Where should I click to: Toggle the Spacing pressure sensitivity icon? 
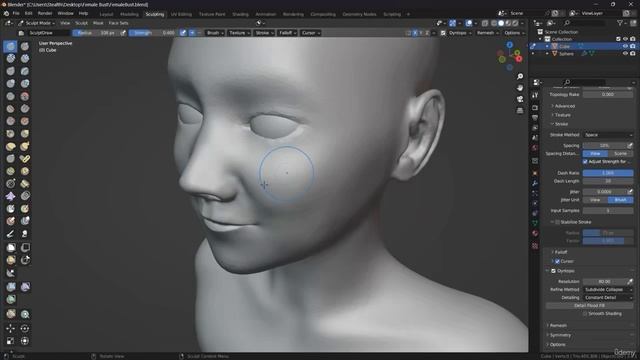[630, 146]
